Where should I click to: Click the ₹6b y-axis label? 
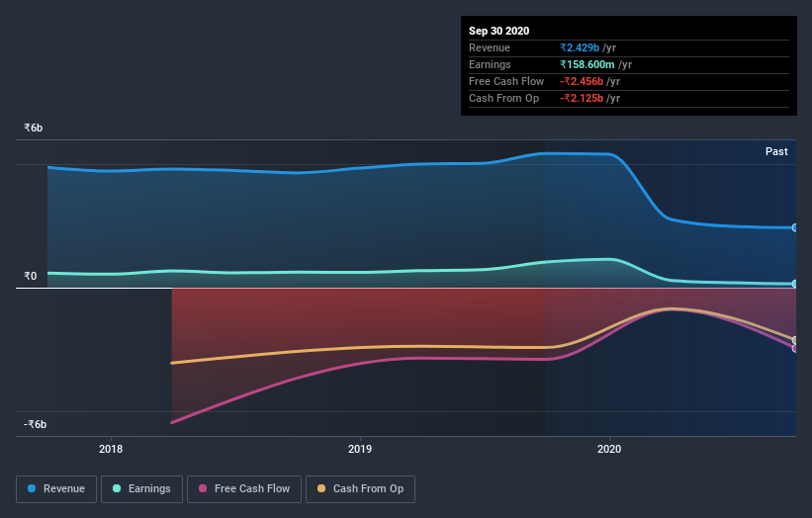pyautogui.click(x=34, y=128)
